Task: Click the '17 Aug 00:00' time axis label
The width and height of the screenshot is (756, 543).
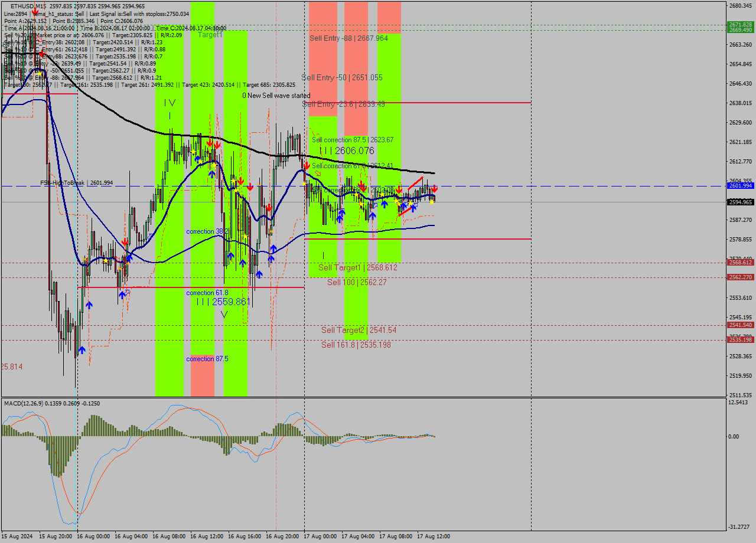Action: pyautogui.click(x=320, y=537)
